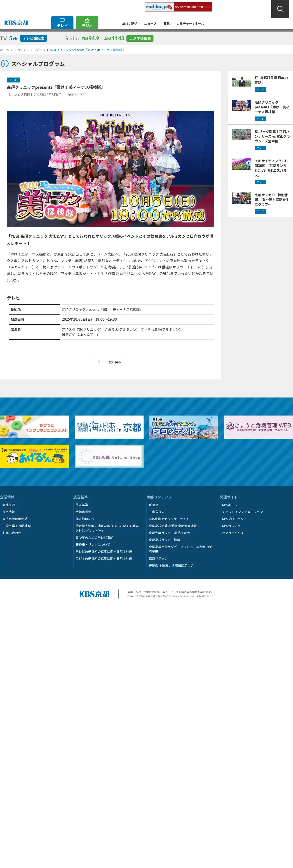Open 京都マラソン footer link
This screenshot has width=293, height=868.
click(x=158, y=559)
